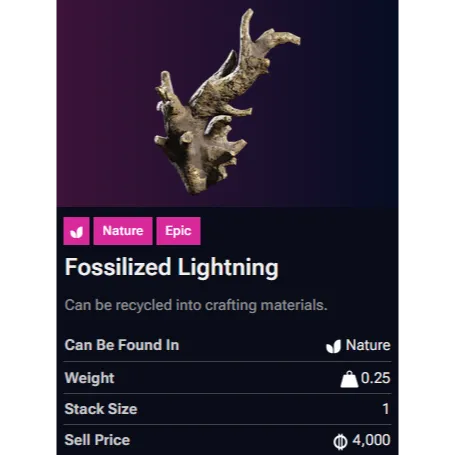Select the Nature category tag

pyautogui.click(x=123, y=231)
